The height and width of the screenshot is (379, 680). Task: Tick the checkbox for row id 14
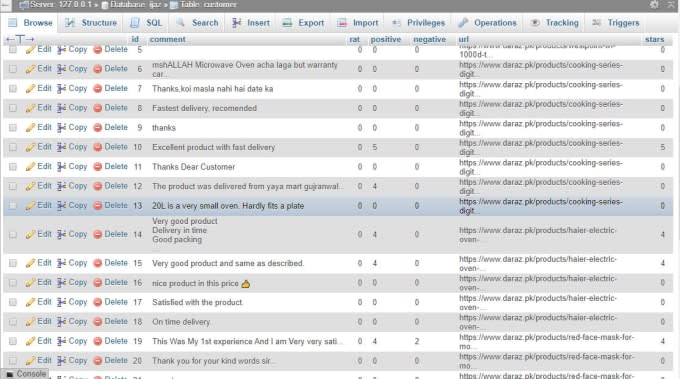click(x=13, y=235)
